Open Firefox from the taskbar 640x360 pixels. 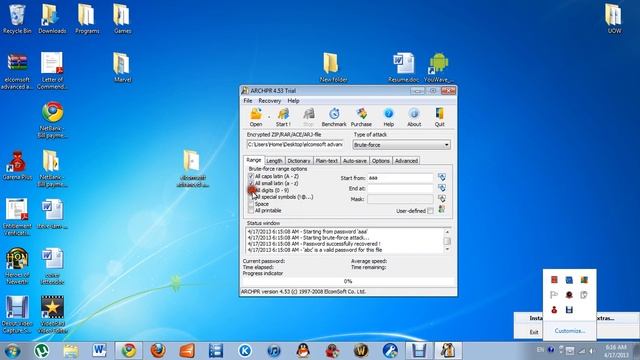tap(158, 351)
